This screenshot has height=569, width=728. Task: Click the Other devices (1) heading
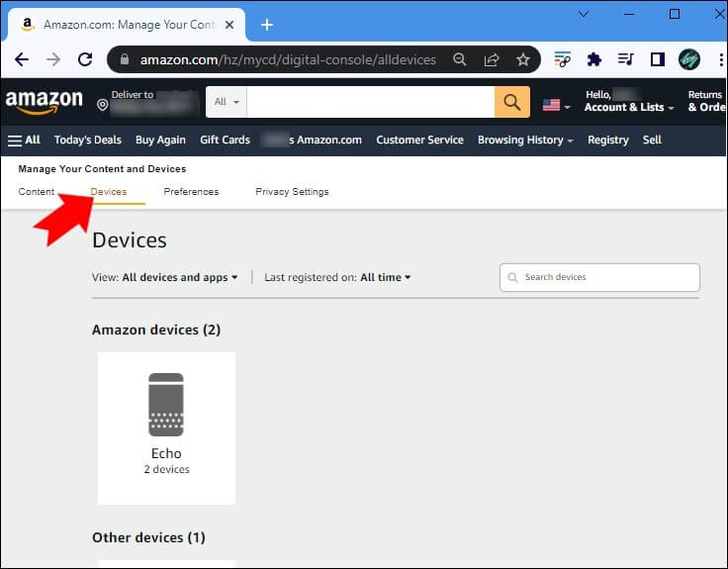tap(148, 537)
